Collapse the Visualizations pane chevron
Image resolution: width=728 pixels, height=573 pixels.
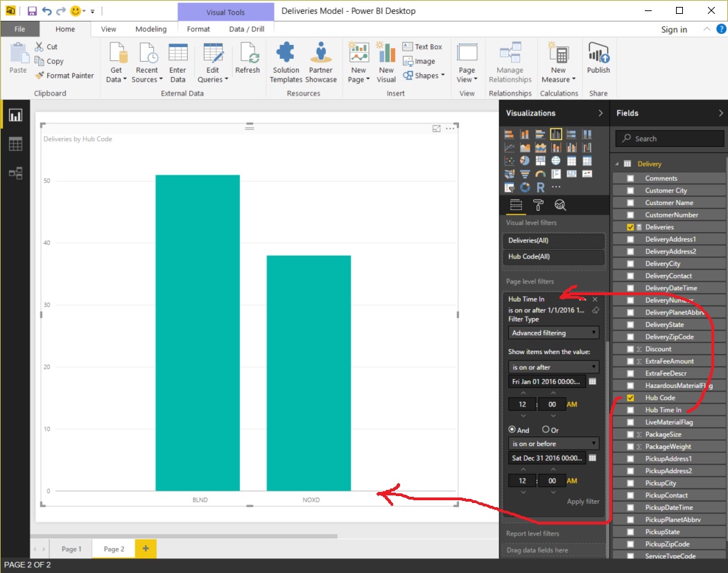[600, 113]
